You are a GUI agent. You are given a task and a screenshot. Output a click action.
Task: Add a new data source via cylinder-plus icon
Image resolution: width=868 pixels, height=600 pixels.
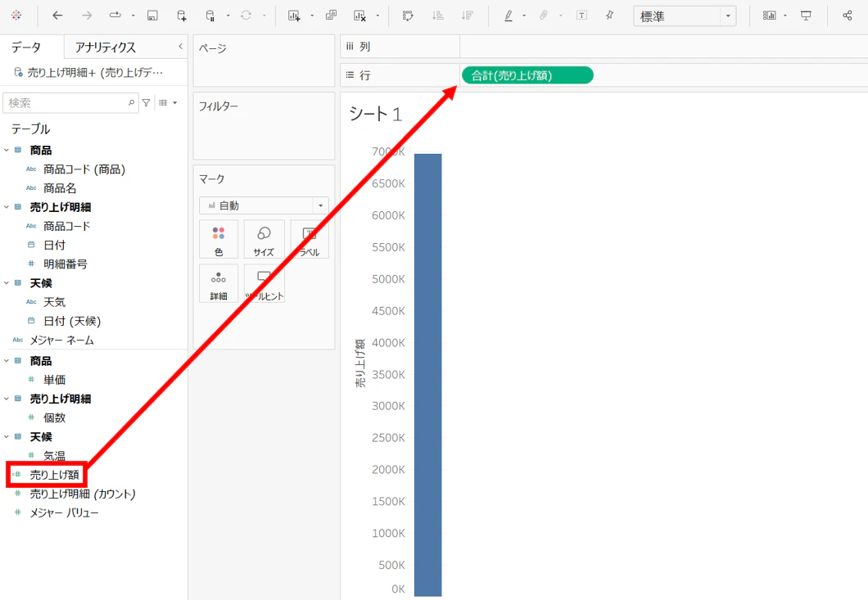[182, 16]
